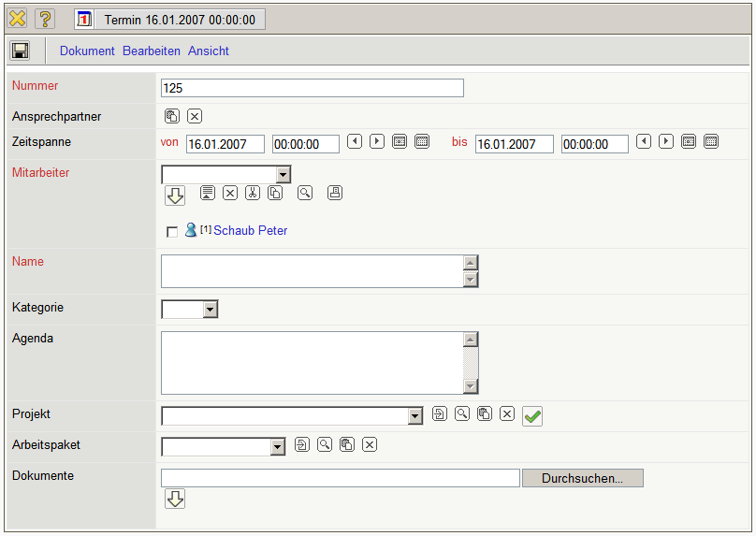Click the search magnifier icon beside Arbeitspaket
Image resolution: width=756 pixels, height=536 pixels.
325,444
